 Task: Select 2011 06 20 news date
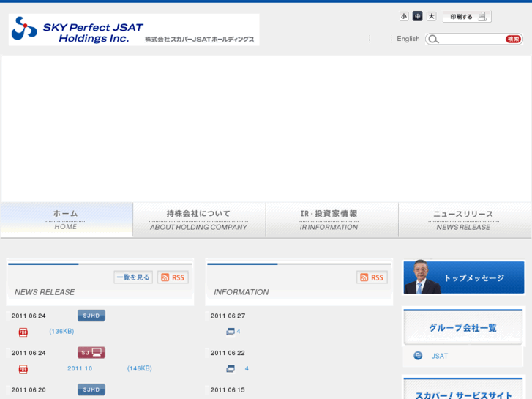[29, 389]
